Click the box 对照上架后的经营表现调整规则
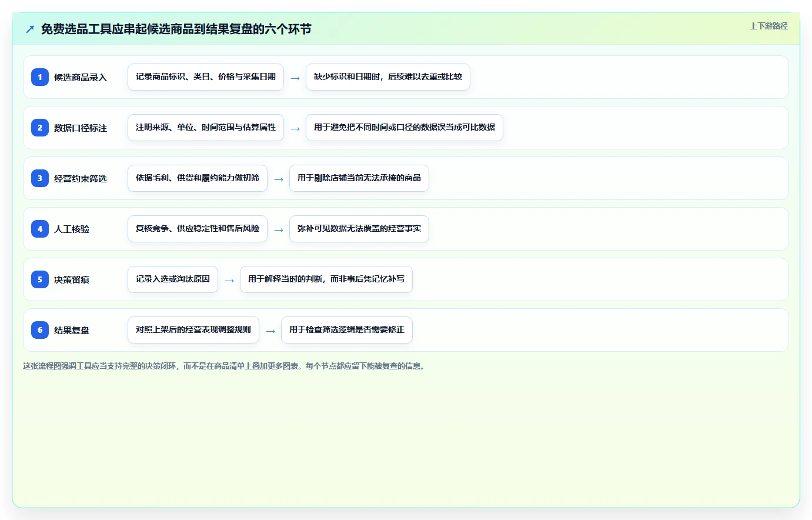Screen dimensions: 812x520 pyautogui.click(x=193, y=330)
